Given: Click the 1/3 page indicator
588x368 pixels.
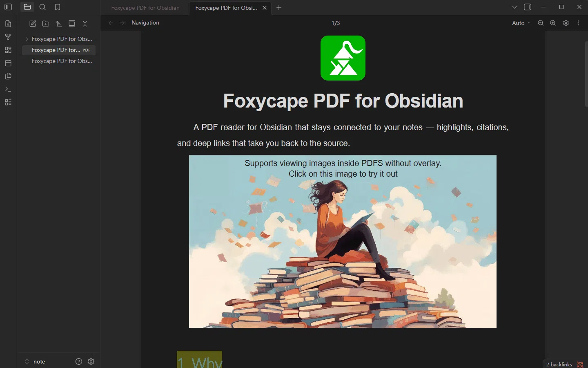Looking at the screenshot, I should 336,23.
